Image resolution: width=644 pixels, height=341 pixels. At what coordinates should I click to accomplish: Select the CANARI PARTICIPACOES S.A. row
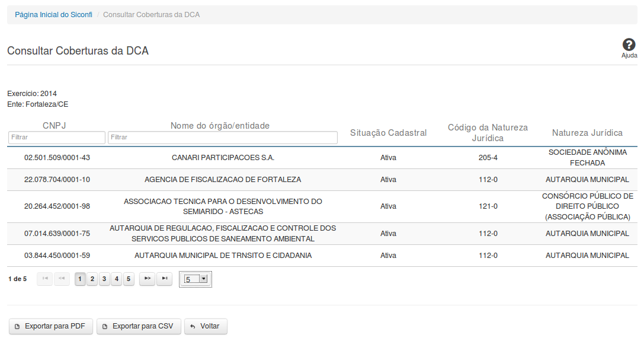pyautogui.click(x=223, y=158)
